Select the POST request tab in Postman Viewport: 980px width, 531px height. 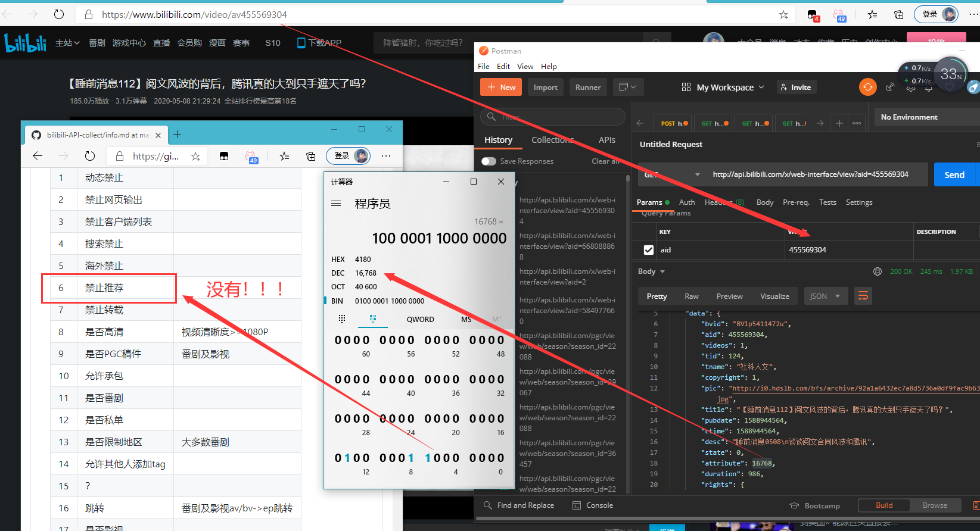[673, 123]
